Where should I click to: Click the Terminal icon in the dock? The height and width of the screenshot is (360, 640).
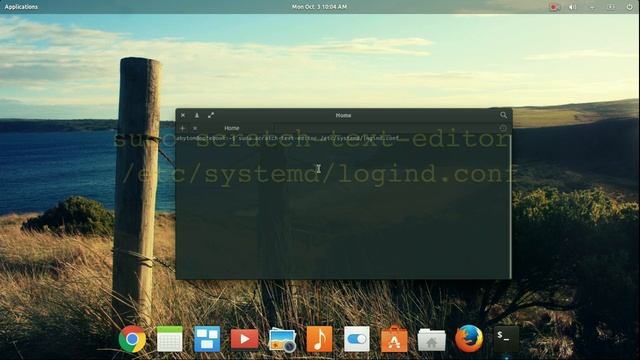tap(506, 339)
